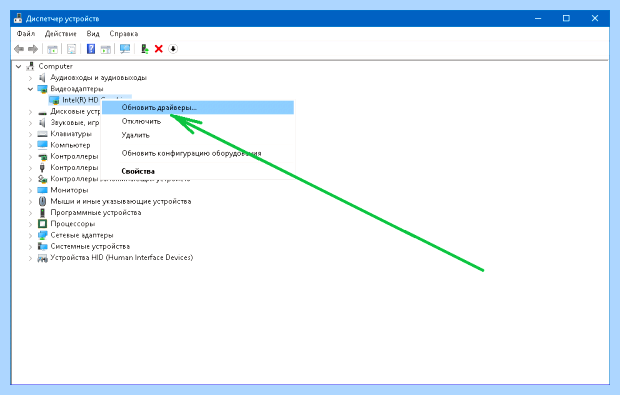The image size is (620, 395).
Task: Minimize the Диспетчер устройств window
Action: 538,18
